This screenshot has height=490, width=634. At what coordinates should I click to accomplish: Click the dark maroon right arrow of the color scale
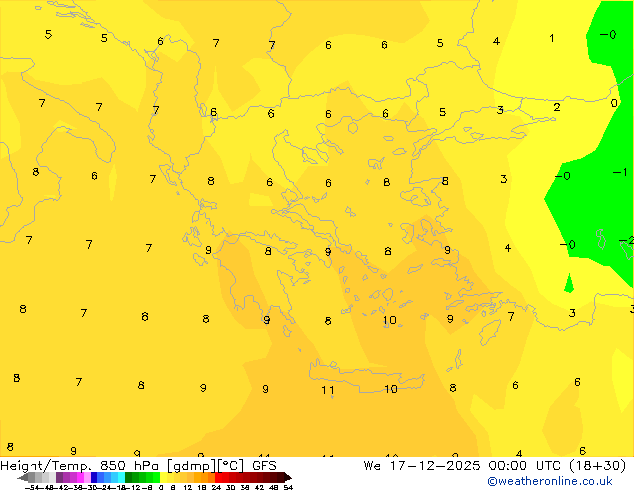288,477
